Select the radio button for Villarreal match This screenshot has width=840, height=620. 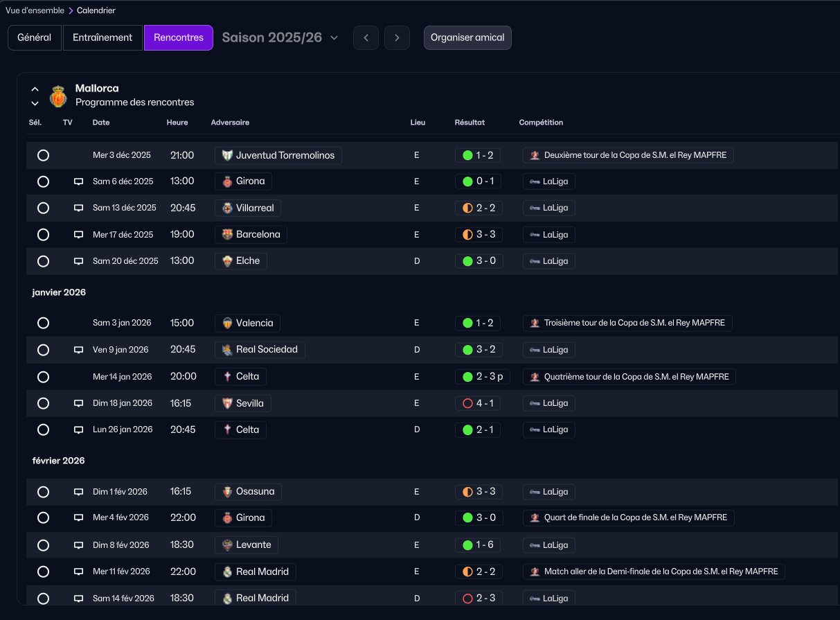(43, 208)
